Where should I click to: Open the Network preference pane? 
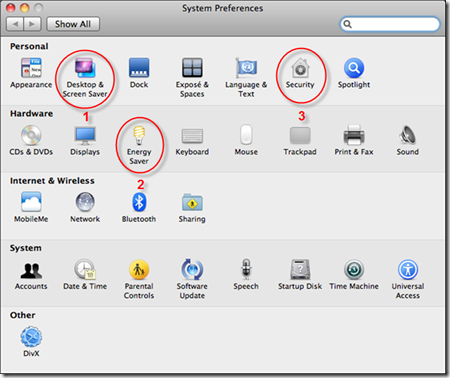(x=85, y=207)
